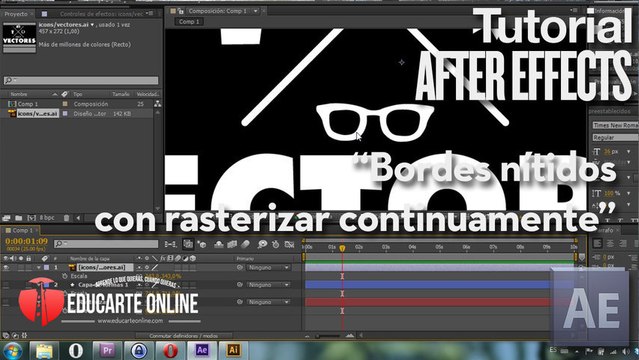Select Composición: Comp 1 viewer tab
The width and height of the screenshot is (639, 360).
click(218, 11)
